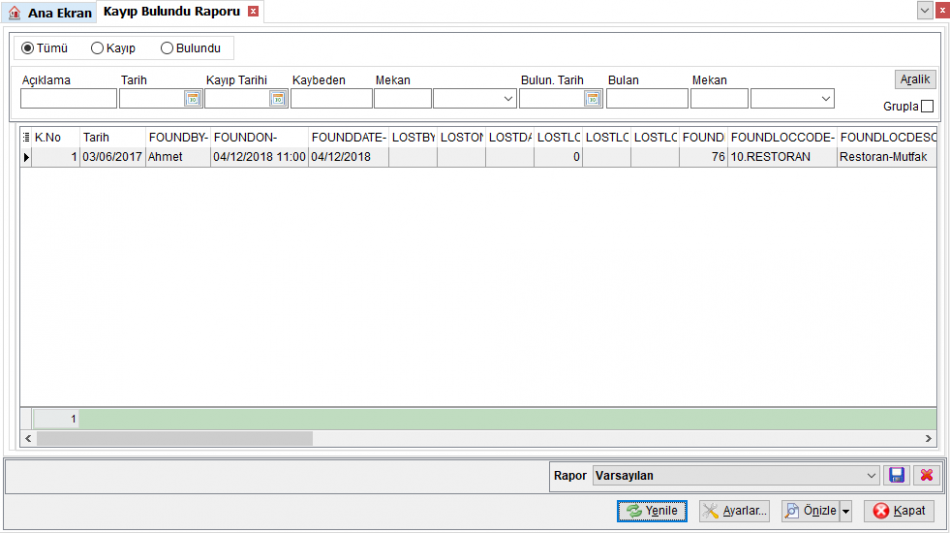The image size is (950, 533).
Task: Focus the Bulun. Tarih date field
Action: coord(552,99)
